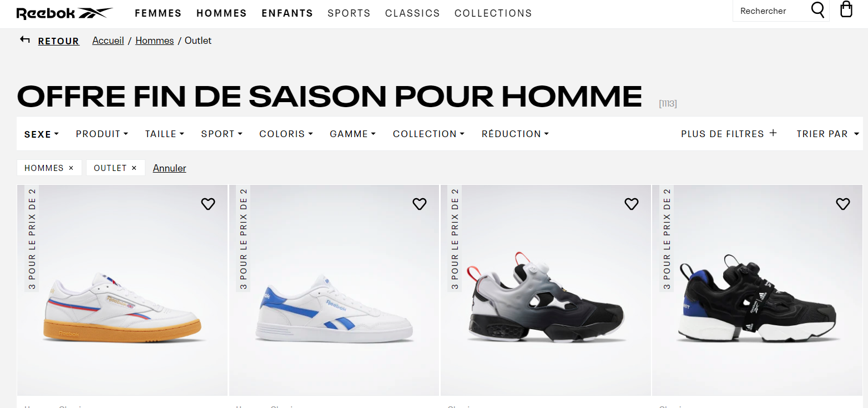Click the search magnifier icon
This screenshot has width=868, height=408.
click(817, 10)
